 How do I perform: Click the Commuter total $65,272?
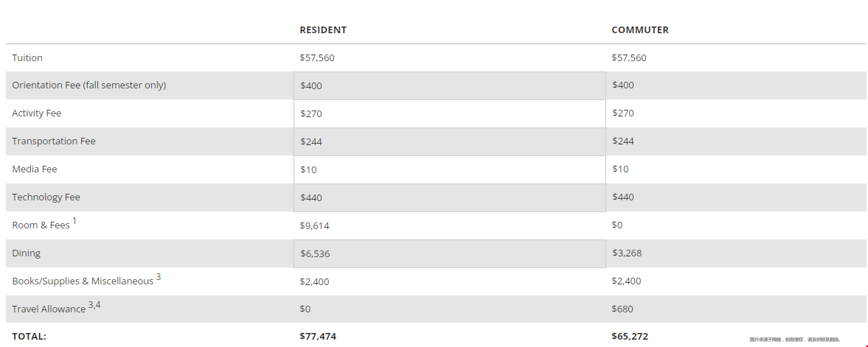point(630,336)
